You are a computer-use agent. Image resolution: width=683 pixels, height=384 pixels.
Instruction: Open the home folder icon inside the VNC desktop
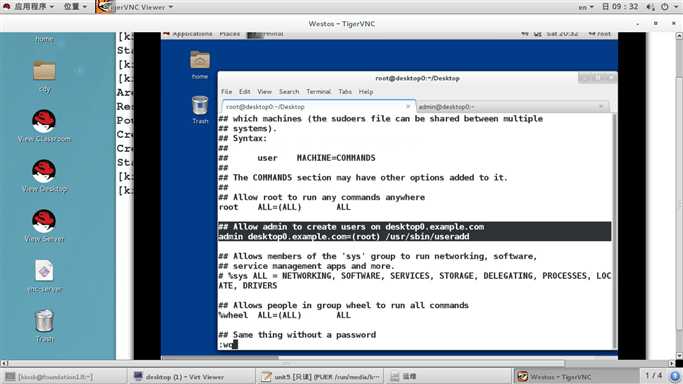pos(200,60)
